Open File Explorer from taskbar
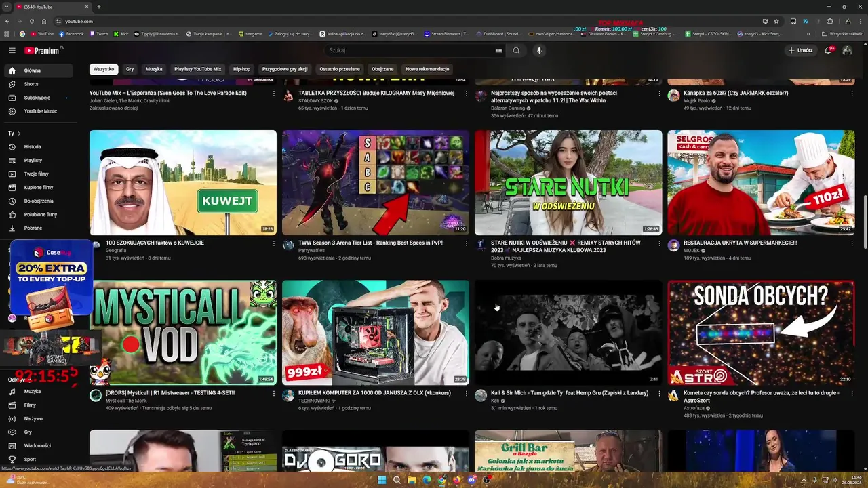 click(x=412, y=480)
